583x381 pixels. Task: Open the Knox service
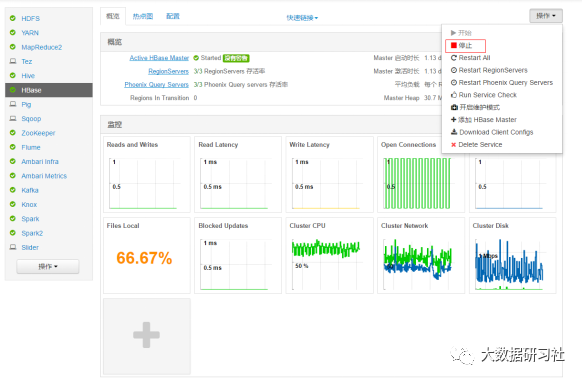(x=29, y=204)
